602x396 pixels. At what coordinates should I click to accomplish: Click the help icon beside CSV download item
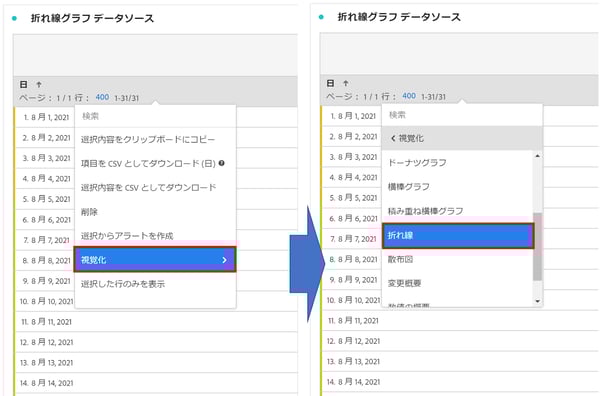pos(222,163)
